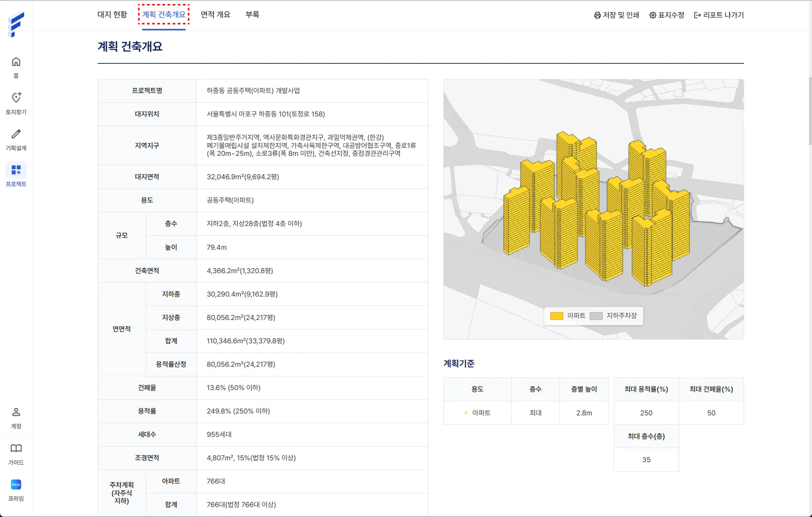Open land finder (토지찾기) icon

coord(16,98)
